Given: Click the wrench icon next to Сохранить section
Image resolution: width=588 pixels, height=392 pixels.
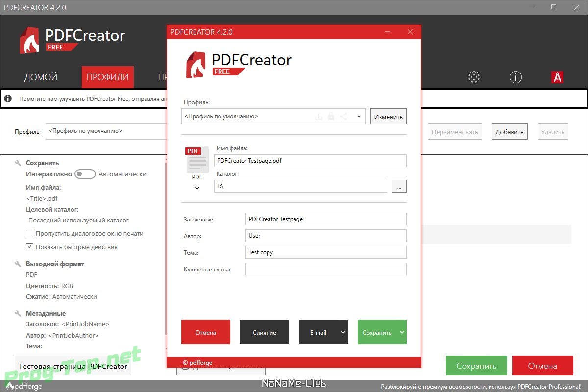Looking at the screenshot, I should [x=18, y=163].
